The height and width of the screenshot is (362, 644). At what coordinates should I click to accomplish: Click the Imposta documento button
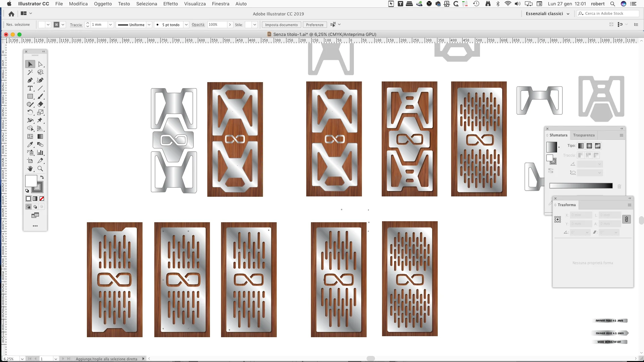pos(281,25)
